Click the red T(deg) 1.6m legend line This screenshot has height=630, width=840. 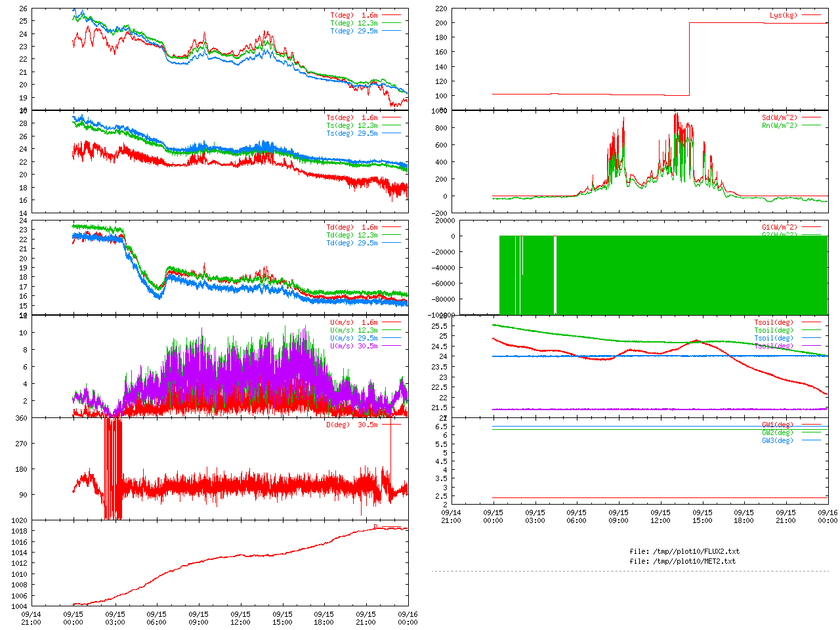click(391, 15)
